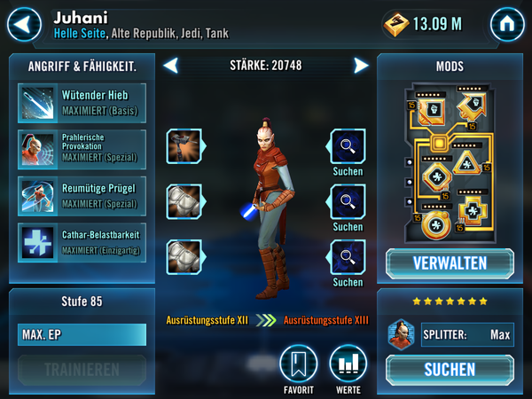Open the Werte stats chart icon

(348, 364)
